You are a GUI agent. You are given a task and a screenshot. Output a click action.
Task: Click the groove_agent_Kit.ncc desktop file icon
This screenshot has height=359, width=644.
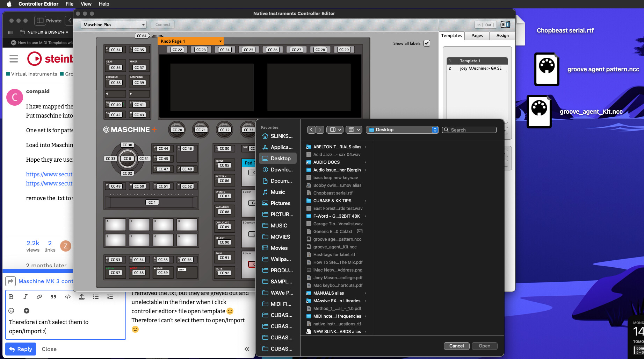tap(539, 112)
